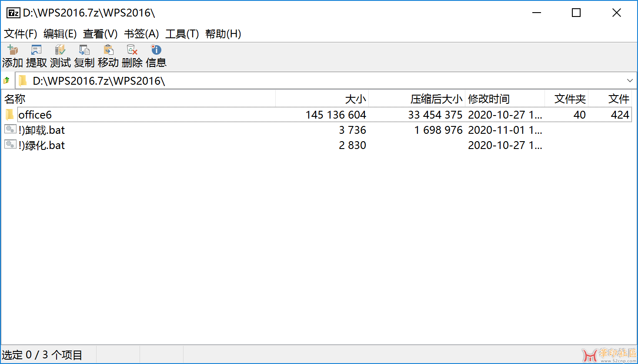Select the !)卸载.bat file name

[x=42, y=130]
